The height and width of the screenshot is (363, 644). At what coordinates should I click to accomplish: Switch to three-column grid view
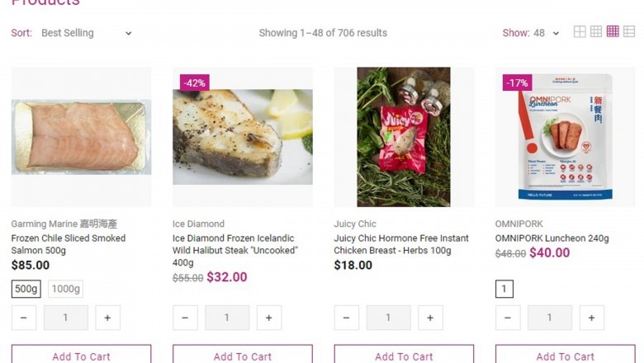(x=596, y=32)
